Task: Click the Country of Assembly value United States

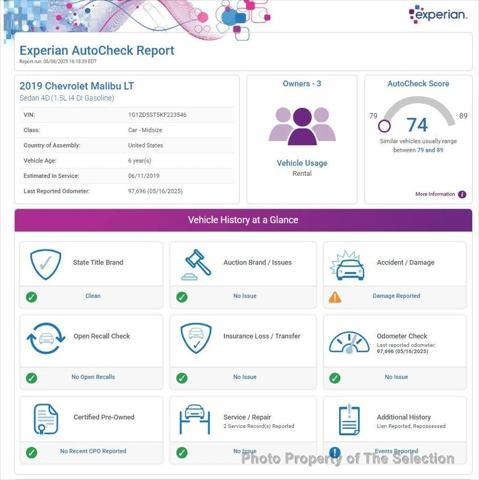Action: click(145, 145)
